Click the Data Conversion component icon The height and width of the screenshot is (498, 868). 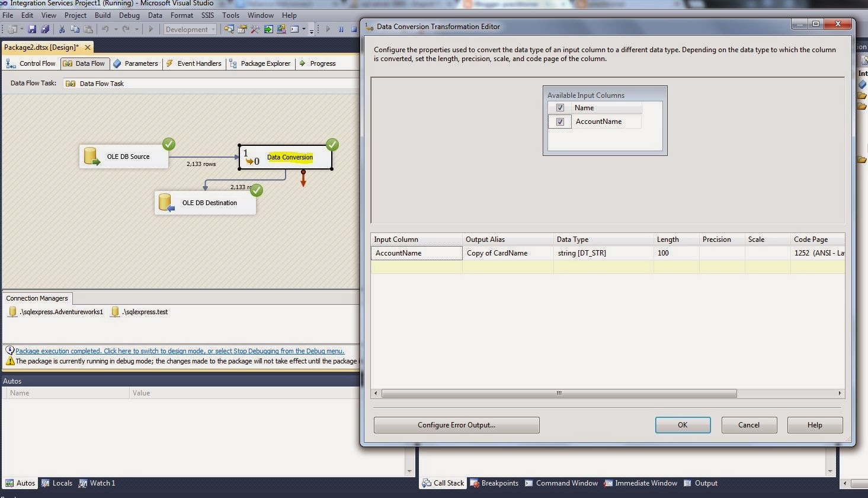tap(251, 157)
